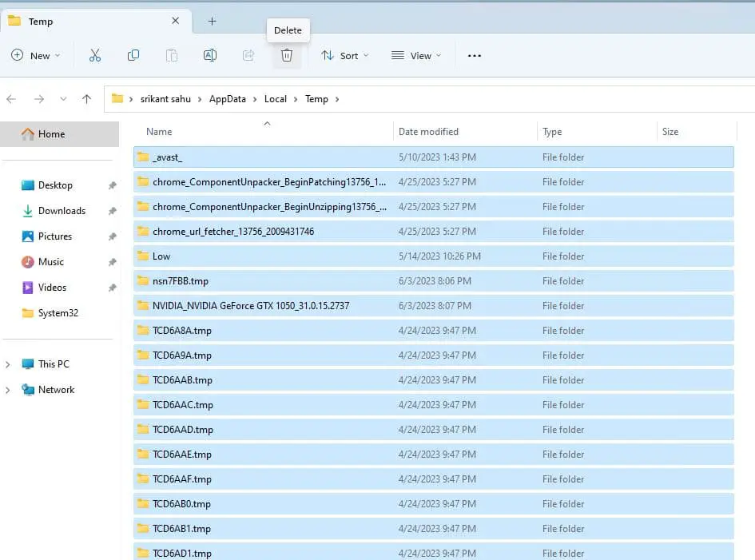Select the TCD6AAD.tmp folder
The image size is (755, 560).
pyautogui.click(x=433, y=430)
